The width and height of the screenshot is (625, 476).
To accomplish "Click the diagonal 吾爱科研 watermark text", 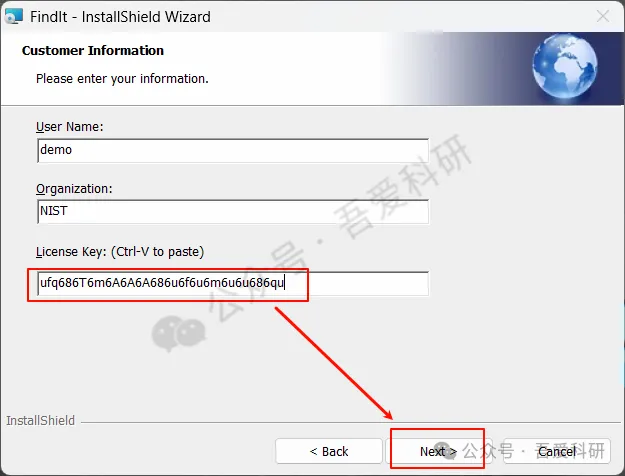I will (403, 187).
